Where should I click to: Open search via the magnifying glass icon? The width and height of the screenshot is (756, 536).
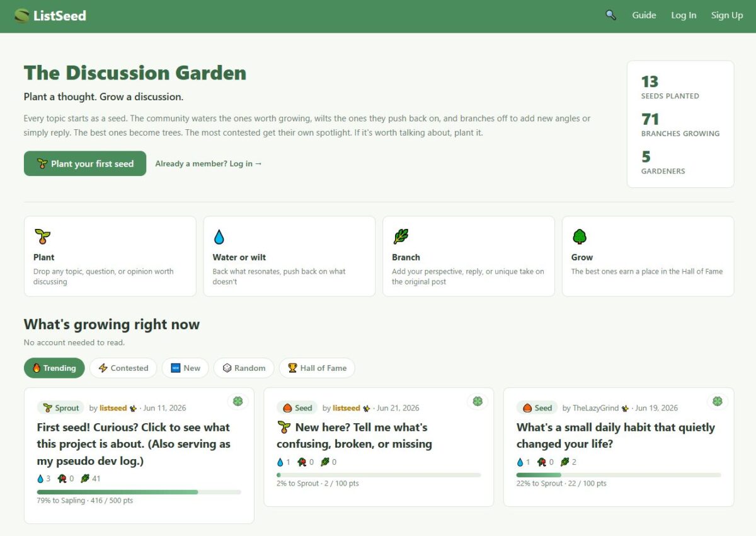610,15
